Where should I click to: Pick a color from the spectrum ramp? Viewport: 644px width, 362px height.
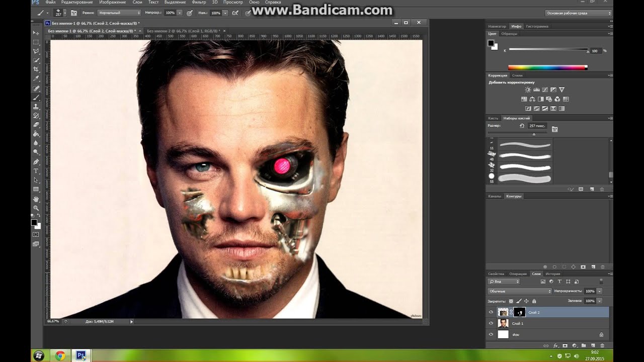click(547, 67)
